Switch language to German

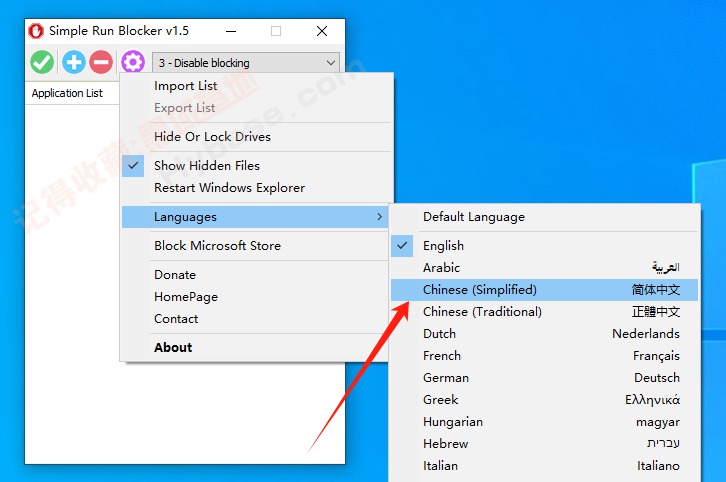pos(544,378)
